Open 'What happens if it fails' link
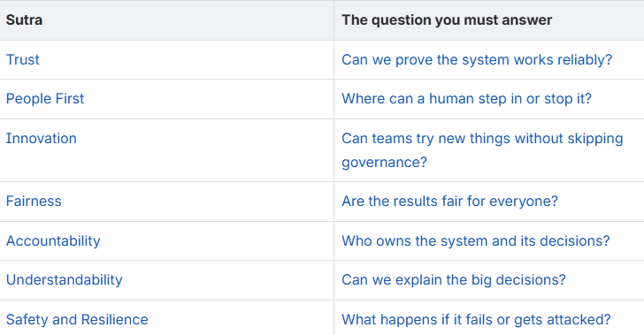644x335 pixels. point(476,319)
